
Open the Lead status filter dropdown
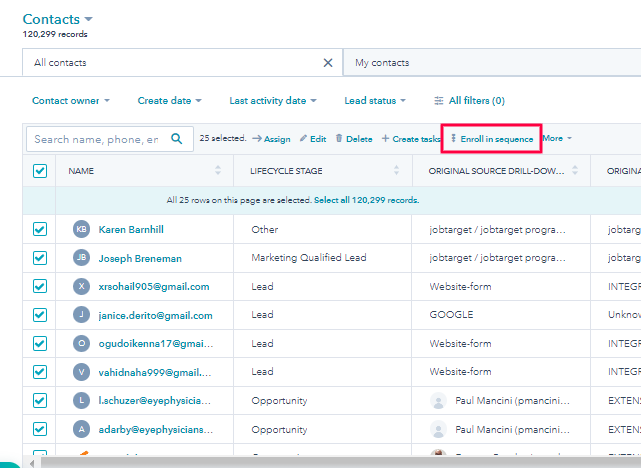tap(375, 101)
